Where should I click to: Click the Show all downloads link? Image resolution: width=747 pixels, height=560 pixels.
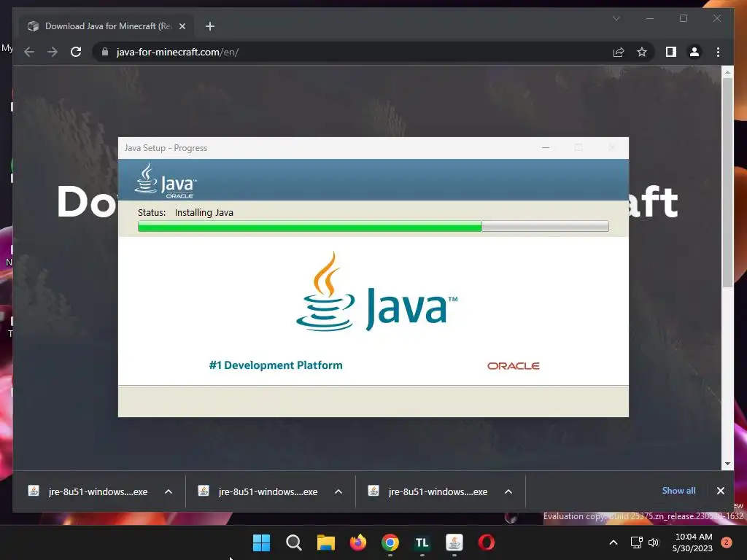(678, 491)
